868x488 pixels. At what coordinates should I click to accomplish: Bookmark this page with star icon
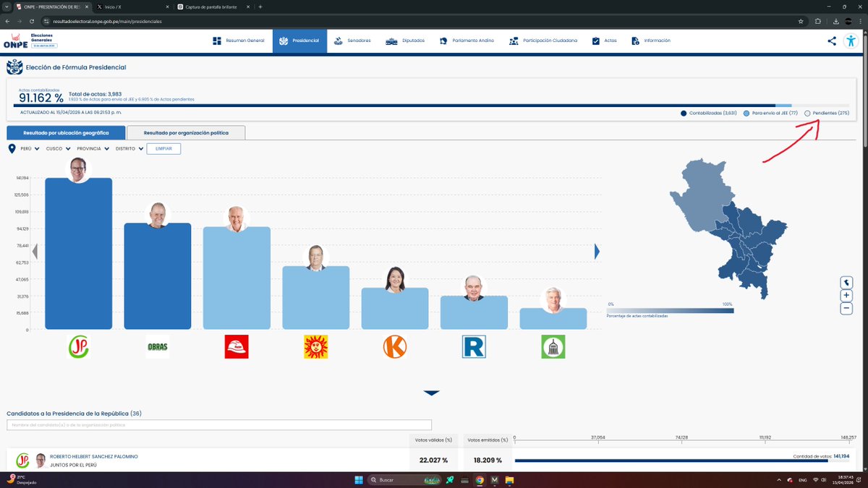(801, 21)
